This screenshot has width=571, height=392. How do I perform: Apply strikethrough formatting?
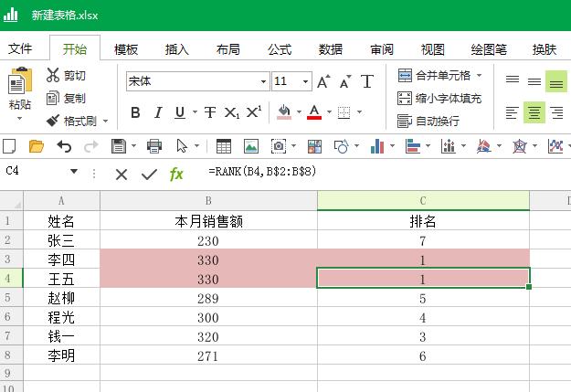[x=210, y=112]
